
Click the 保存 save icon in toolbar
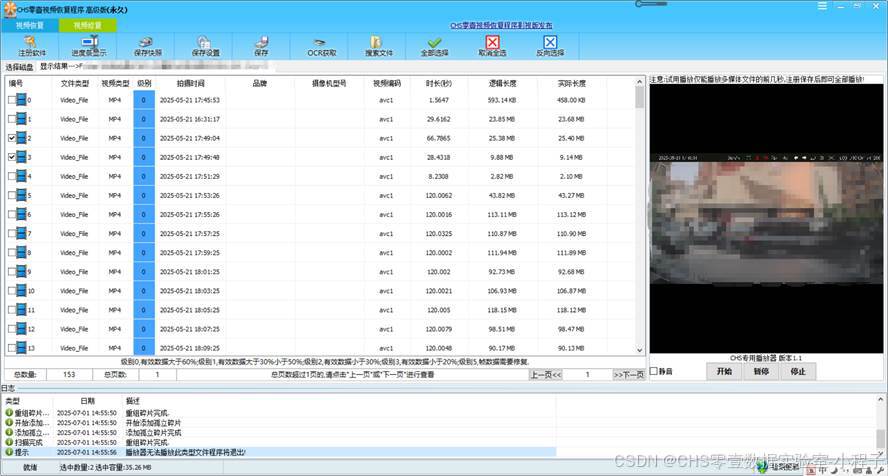click(262, 42)
